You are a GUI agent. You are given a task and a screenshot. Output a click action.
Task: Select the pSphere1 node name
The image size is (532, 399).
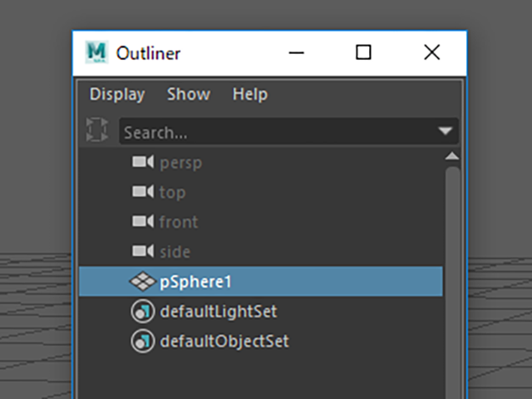tap(195, 283)
